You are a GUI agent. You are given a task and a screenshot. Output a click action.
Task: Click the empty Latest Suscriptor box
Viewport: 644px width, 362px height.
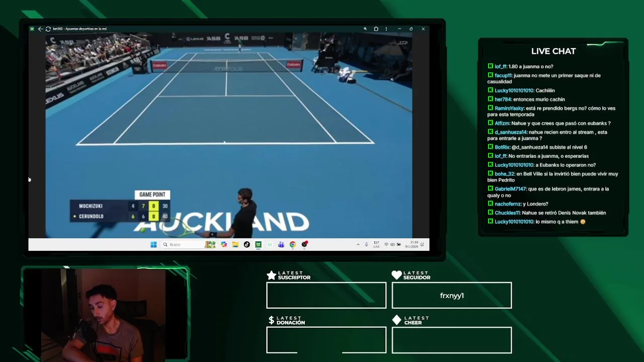pyautogui.click(x=327, y=295)
